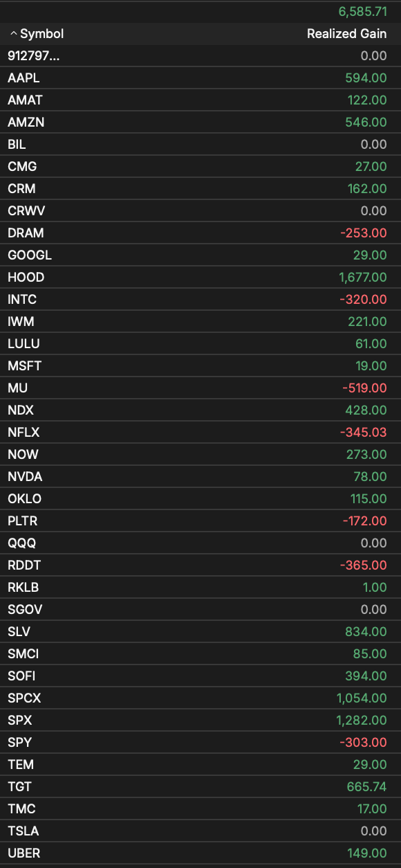The width and height of the screenshot is (401, 868).
Task: Select the HOOD symbol row
Action: 200,278
